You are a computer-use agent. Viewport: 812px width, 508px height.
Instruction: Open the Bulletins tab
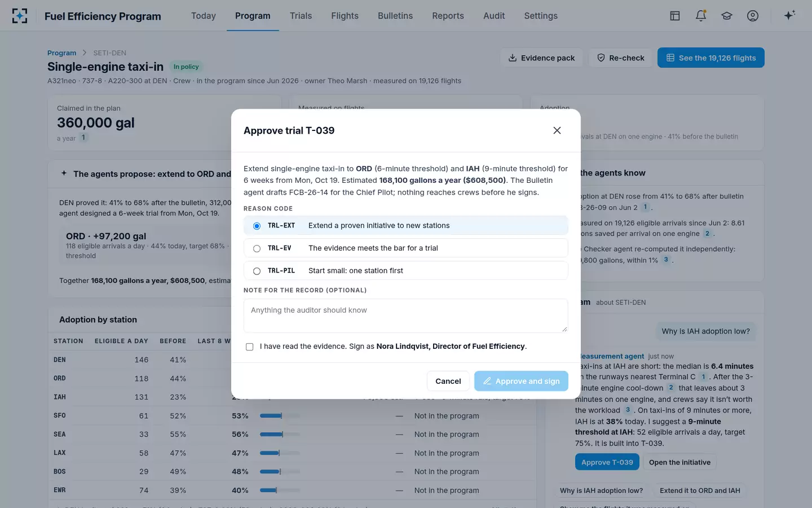tap(395, 16)
